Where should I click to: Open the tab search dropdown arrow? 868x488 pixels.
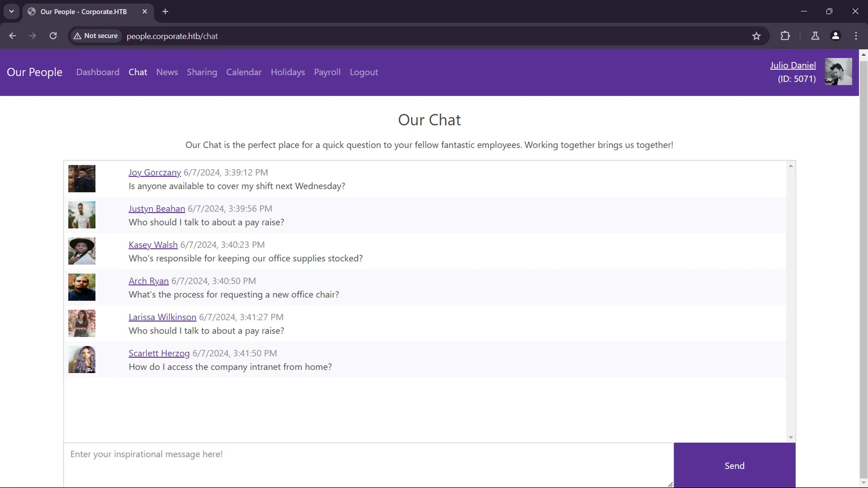pyautogui.click(x=11, y=11)
